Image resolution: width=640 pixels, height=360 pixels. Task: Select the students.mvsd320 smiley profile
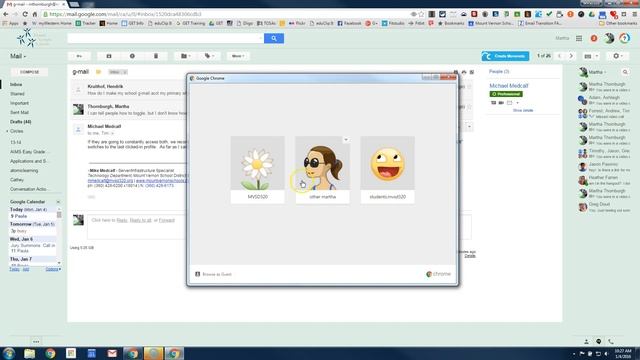click(387, 169)
